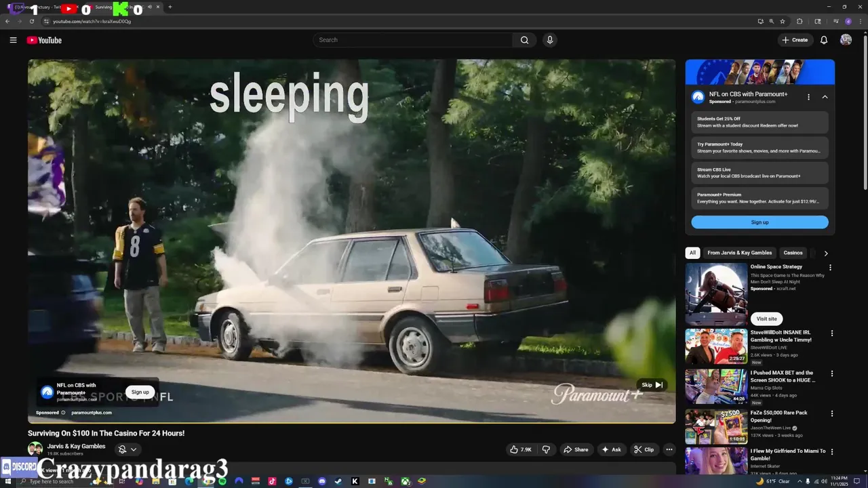Share the video

point(576,449)
